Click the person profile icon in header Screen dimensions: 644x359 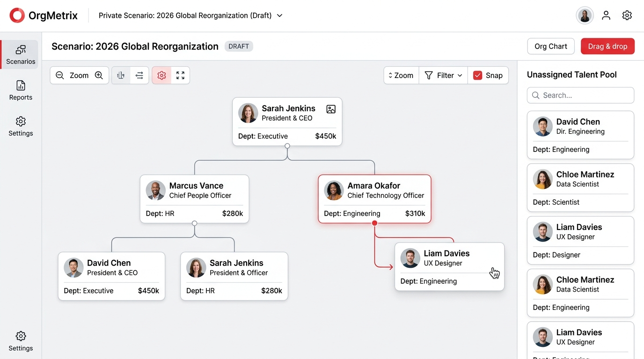(606, 15)
